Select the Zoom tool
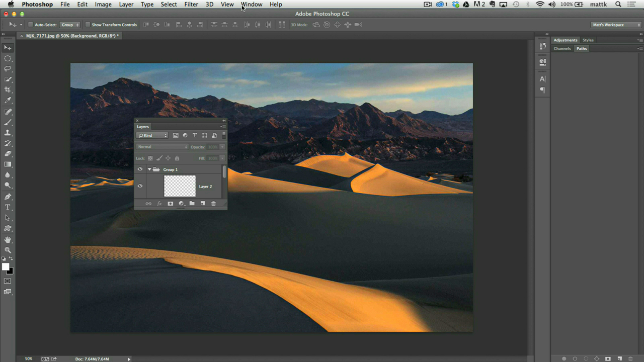The image size is (644, 362). click(8, 250)
